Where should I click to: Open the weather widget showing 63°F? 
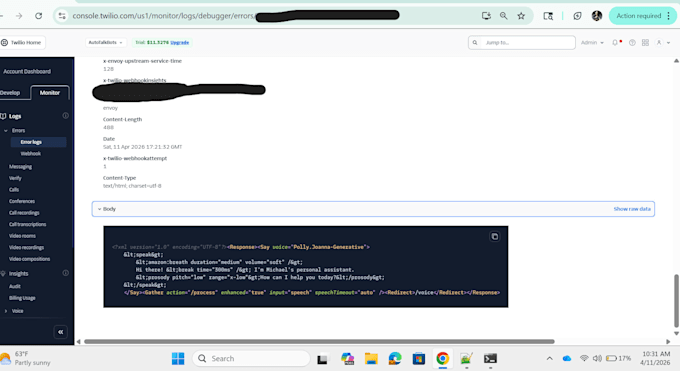pyautogui.click(x=26, y=358)
